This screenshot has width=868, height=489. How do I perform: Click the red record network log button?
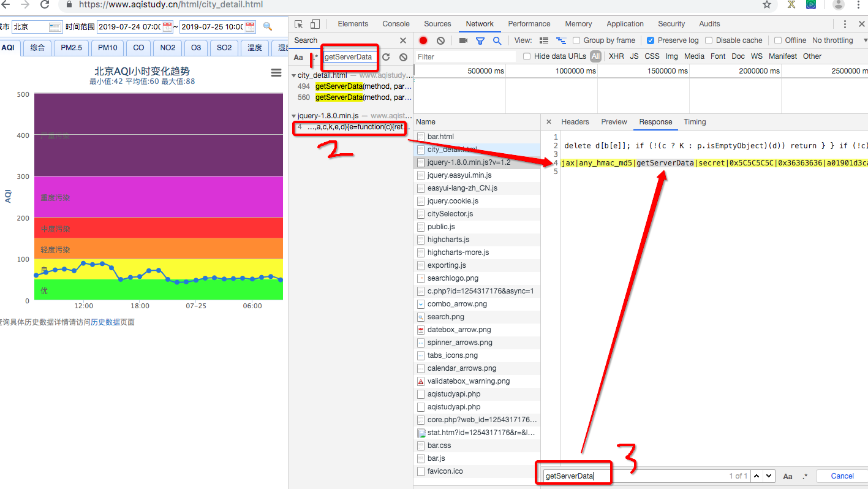(x=423, y=40)
